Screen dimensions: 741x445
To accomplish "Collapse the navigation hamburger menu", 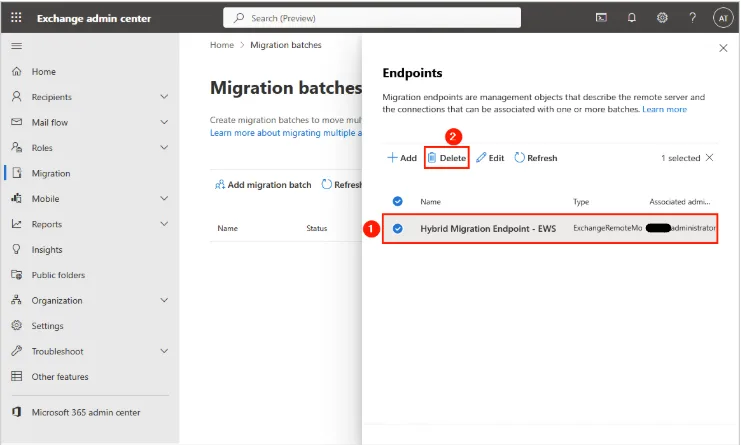I will (x=16, y=46).
